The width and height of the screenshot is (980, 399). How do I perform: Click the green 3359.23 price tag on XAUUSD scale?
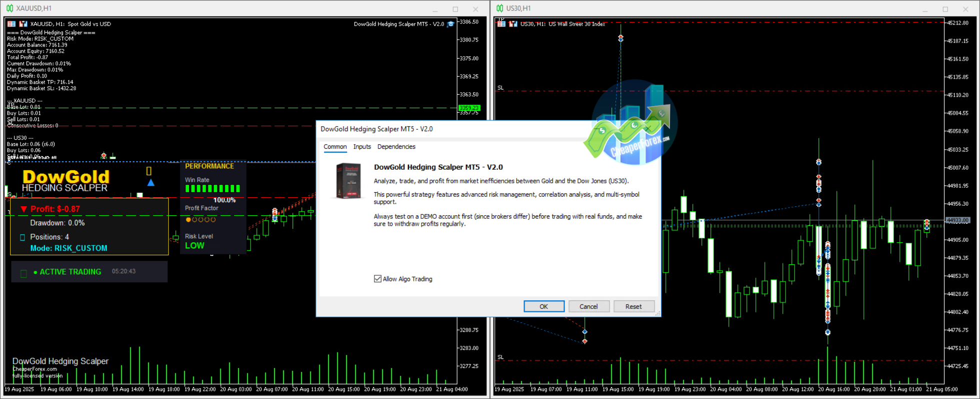(469, 108)
